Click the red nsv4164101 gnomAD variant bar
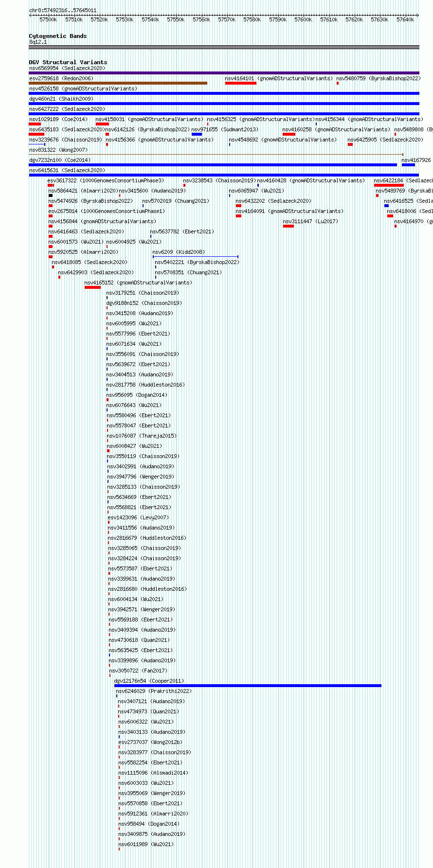433x868 pixels. 241,83
